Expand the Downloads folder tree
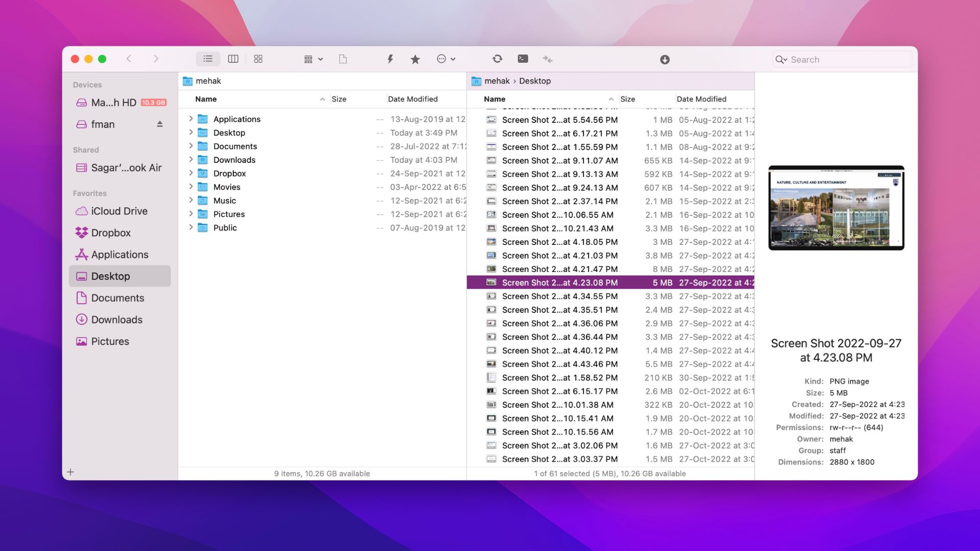 tap(190, 160)
